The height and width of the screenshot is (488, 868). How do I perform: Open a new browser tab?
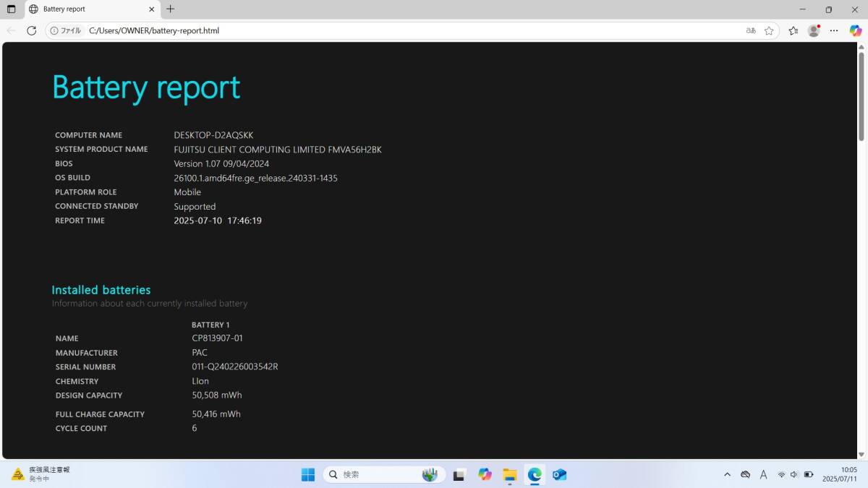170,9
